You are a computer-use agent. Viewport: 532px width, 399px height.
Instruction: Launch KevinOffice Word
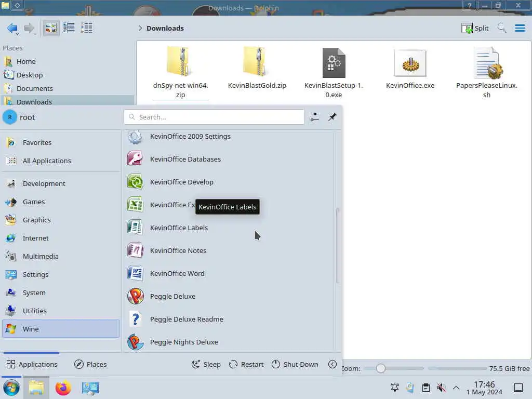(x=229, y=273)
